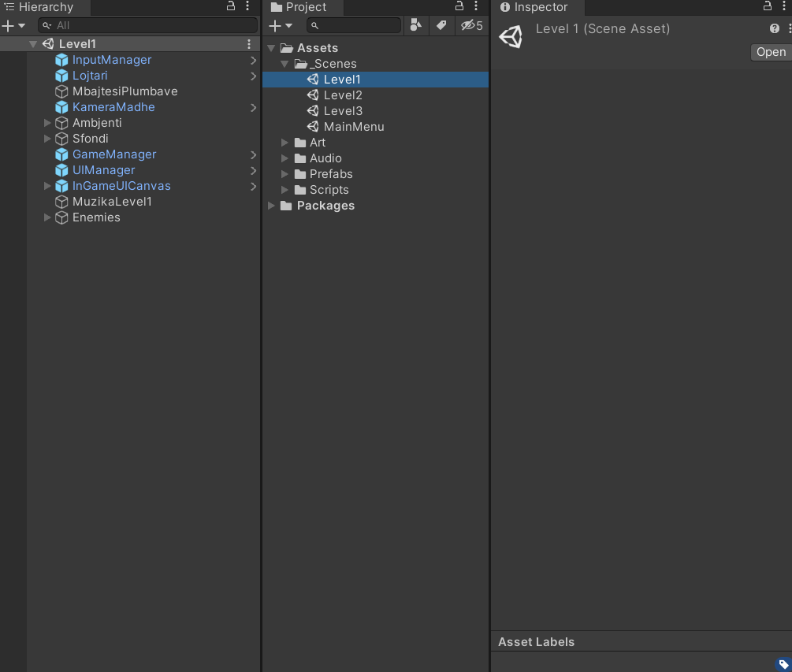This screenshot has width=792, height=672.
Task: Toggle the Project panel lock
Action: 459,6
